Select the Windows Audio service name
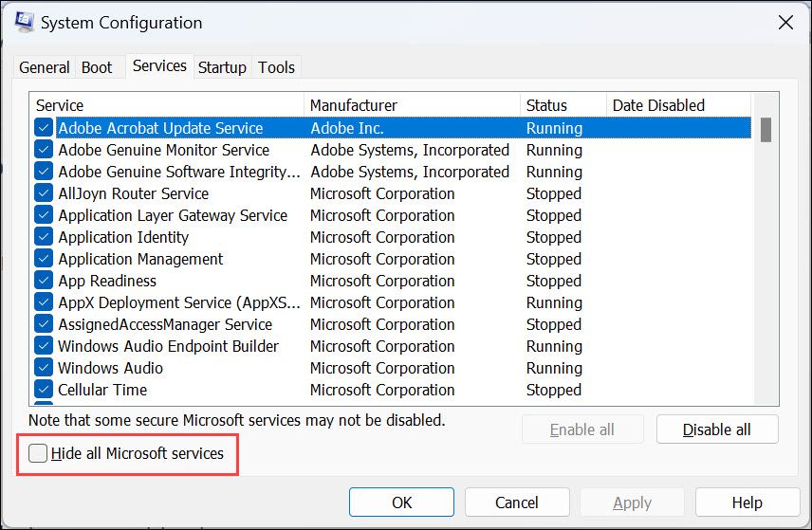 click(110, 368)
